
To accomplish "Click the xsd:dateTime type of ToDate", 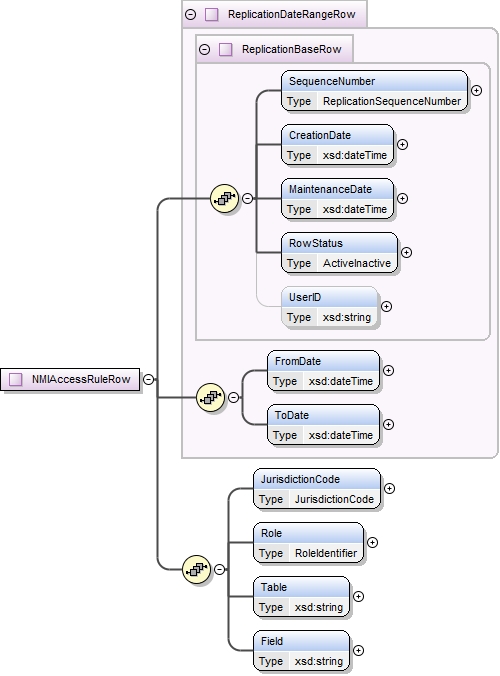I will click(341, 435).
